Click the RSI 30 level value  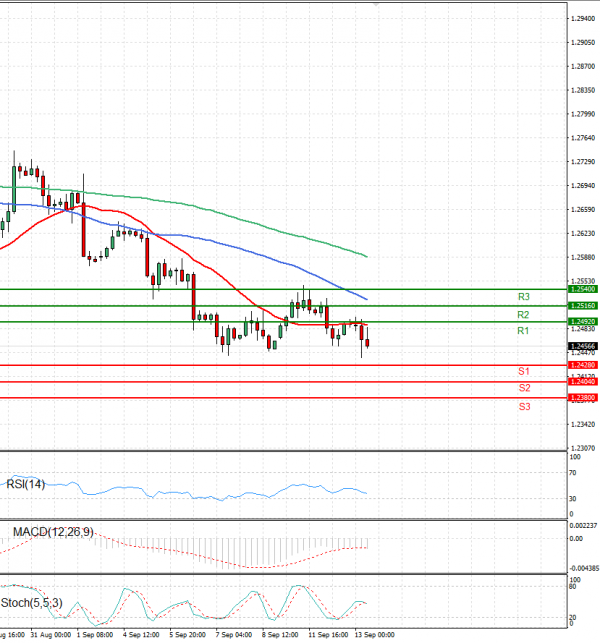pyautogui.click(x=573, y=499)
